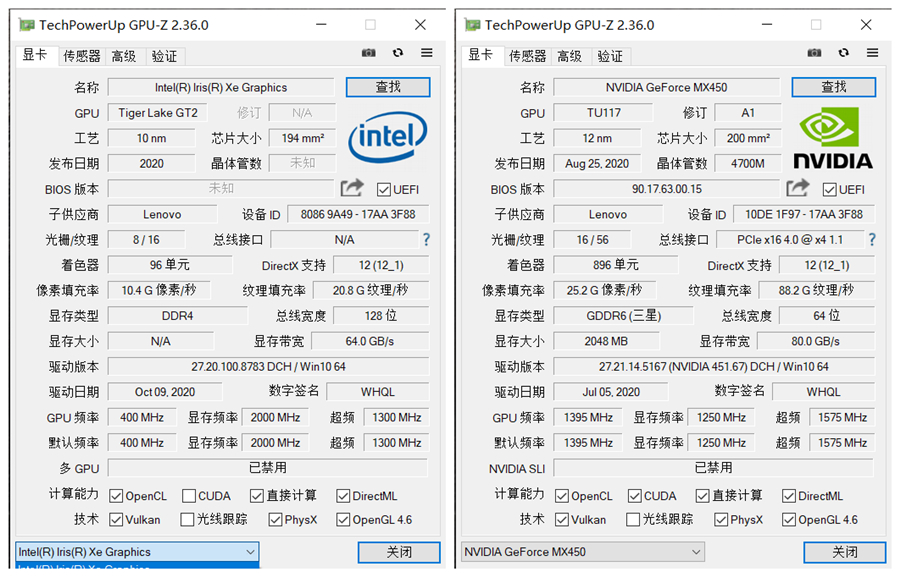Image resolution: width=900 pixels, height=577 pixels.
Task: Click the blue question mark beside 总线接口
Action: tap(425, 239)
